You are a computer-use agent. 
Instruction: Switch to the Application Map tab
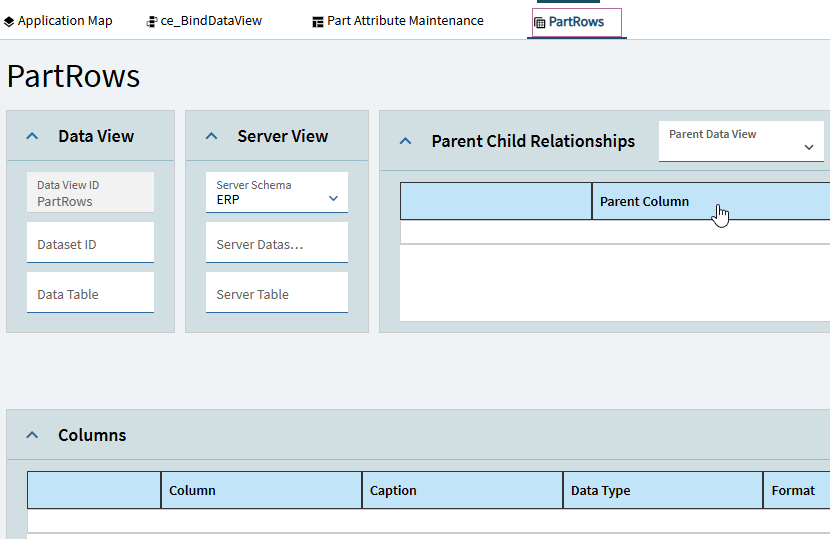65,21
